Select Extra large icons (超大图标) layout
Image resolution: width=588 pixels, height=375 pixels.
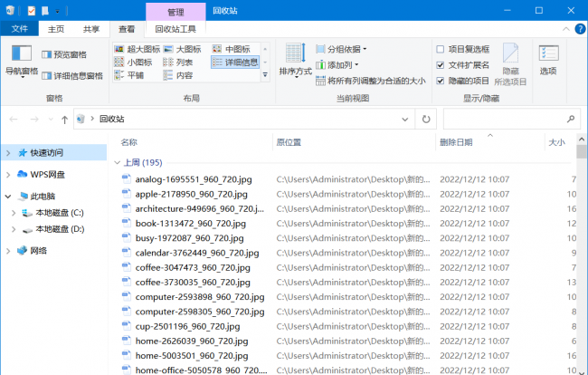tap(138, 49)
